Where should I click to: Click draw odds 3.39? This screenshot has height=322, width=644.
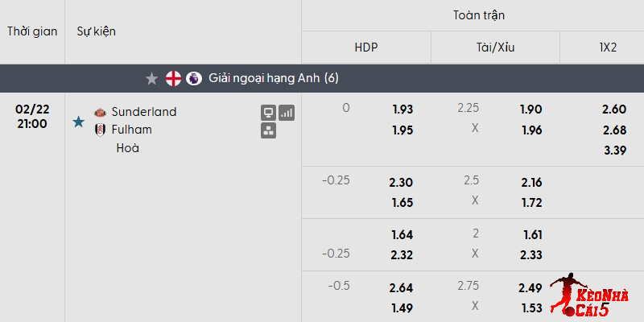(x=613, y=150)
